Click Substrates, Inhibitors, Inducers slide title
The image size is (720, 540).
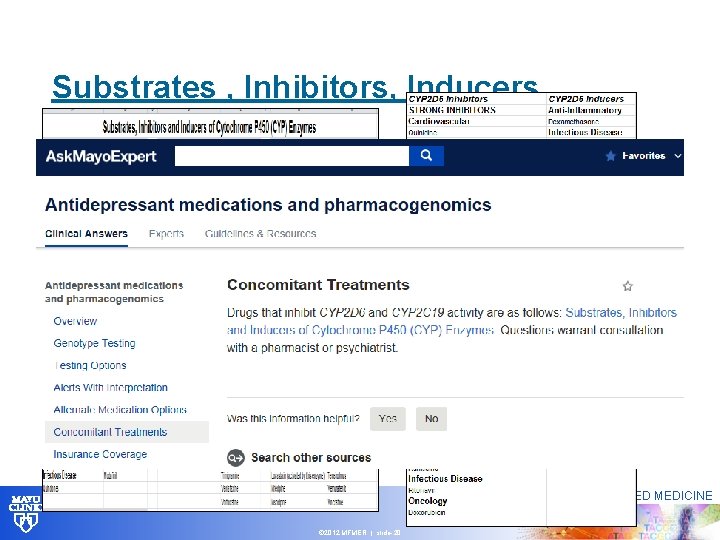tap(294, 86)
